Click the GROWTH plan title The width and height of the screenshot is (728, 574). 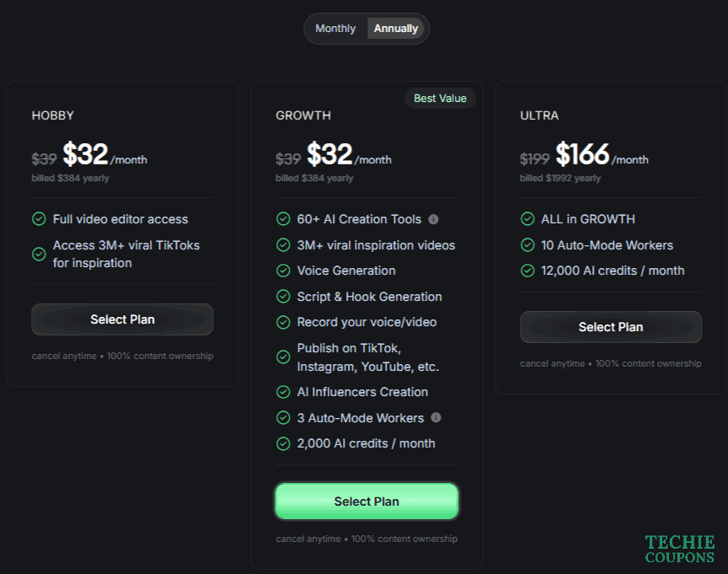pos(303,115)
